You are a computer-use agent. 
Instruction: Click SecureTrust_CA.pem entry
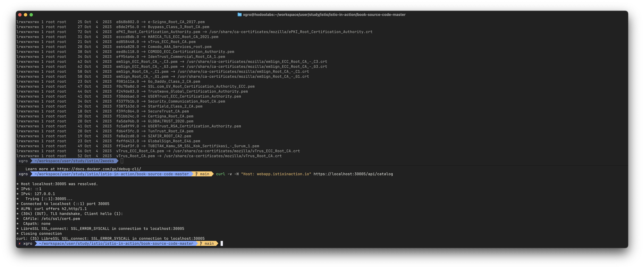[x=168, y=111]
